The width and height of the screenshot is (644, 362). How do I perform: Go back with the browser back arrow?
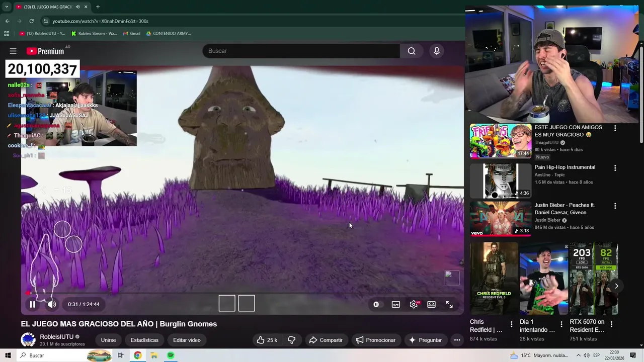click(x=7, y=21)
